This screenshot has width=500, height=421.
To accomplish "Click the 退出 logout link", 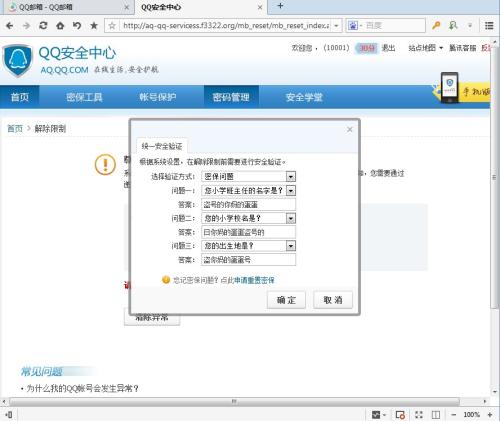I will point(388,48).
